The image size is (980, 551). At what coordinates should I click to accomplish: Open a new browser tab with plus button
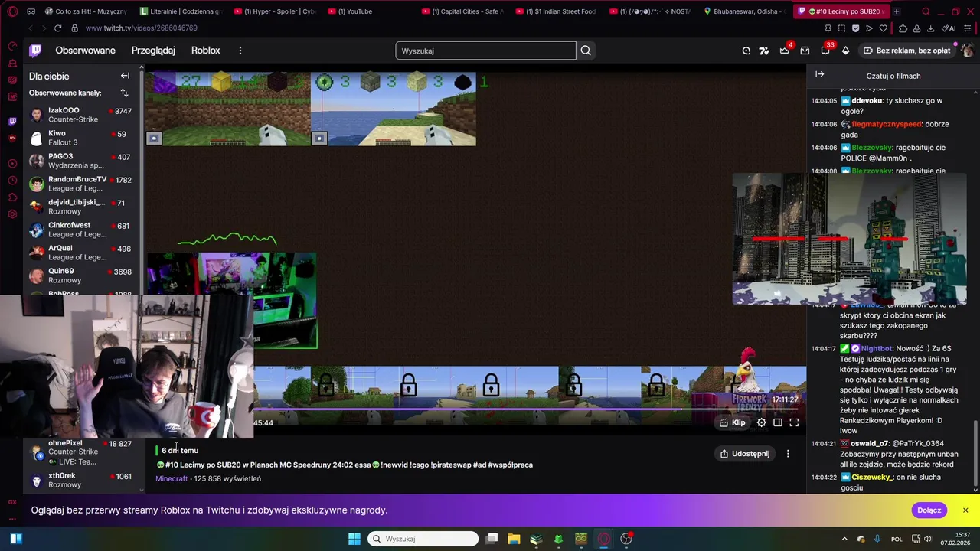pos(897,11)
